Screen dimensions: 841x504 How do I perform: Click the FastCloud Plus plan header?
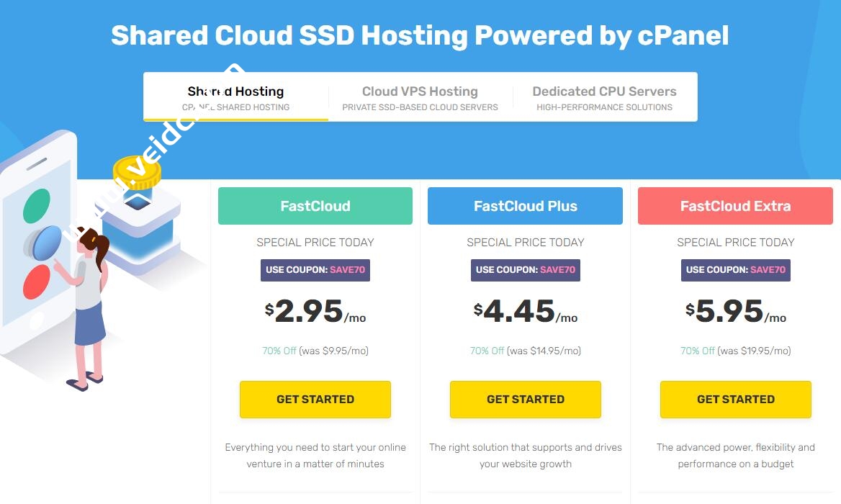coord(526,206)
